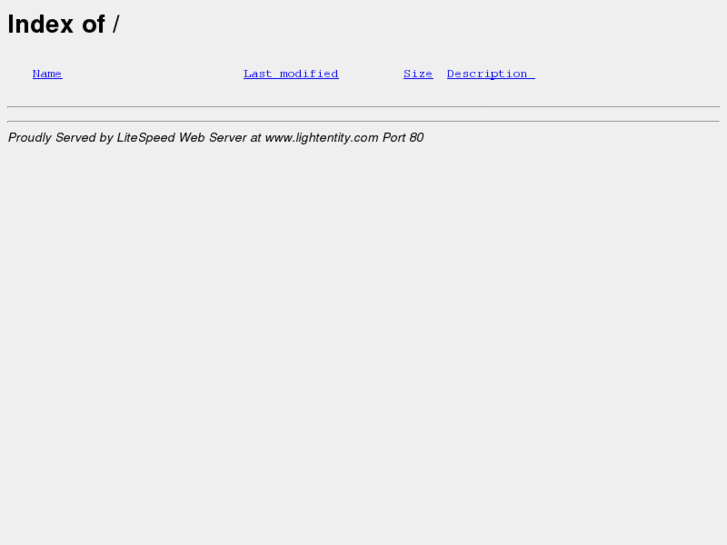Image resolution: width=727 pixels, height=545 pixels.
Task: Click the lower horizontal divider line
Action: click(364, 122)
